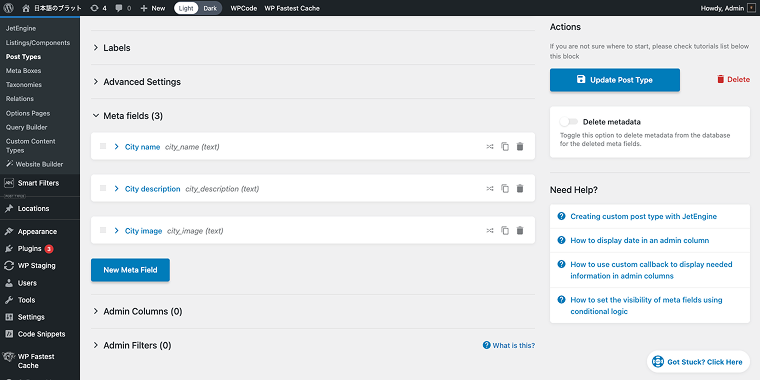The width and height of the screenshot is (760, 380).
Task: Duplicate the City description meta field
Action: (x=505, y=189)
